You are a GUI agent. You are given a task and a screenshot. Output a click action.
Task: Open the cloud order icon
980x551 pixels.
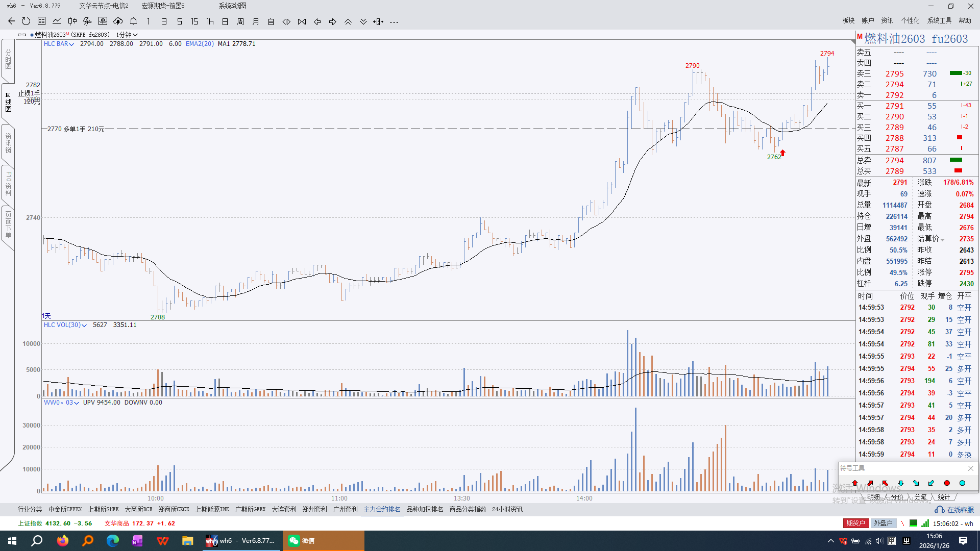(x=118, y=21)
